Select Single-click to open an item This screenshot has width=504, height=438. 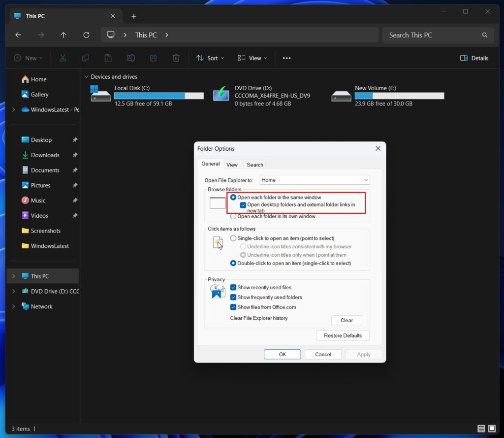pos(233,238)
